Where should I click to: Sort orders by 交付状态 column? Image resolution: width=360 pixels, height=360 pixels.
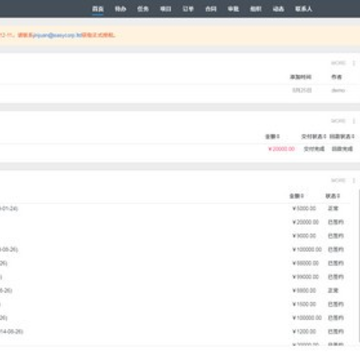pyautogui.click(x=314, y=136)
